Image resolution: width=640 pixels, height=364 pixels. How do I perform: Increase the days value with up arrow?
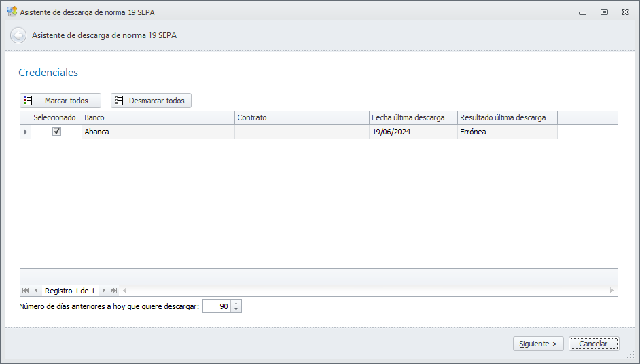click(236, 304)
